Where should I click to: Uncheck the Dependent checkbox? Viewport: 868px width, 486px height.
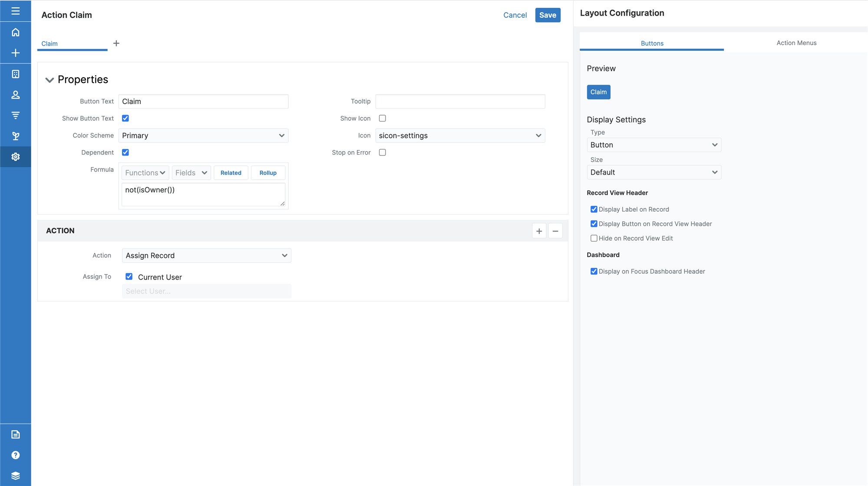pyautogui.click(x=125, y=152)
